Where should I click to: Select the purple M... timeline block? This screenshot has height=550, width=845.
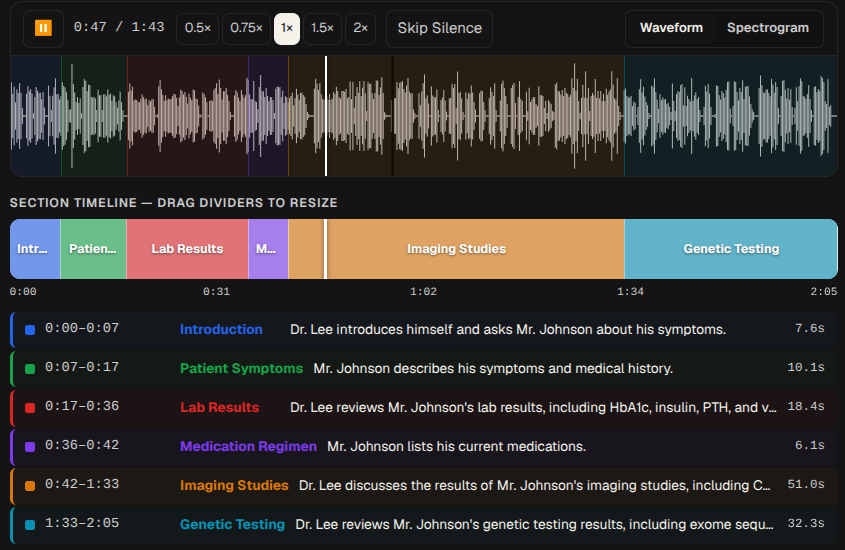click(268, 249)
